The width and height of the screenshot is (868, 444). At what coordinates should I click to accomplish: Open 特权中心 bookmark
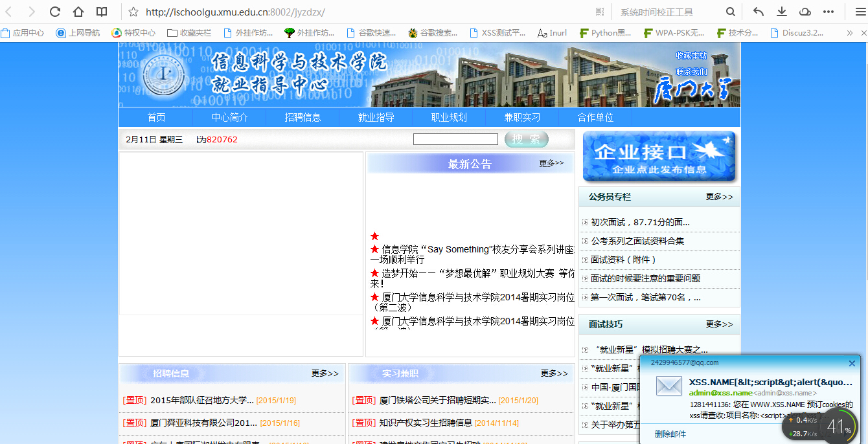(x=133, y=32)
